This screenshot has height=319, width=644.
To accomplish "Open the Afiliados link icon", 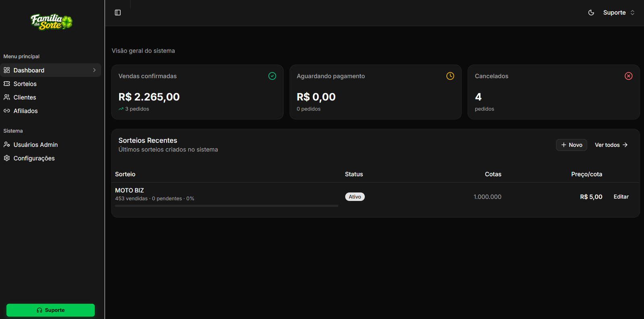I will (7, 111).
